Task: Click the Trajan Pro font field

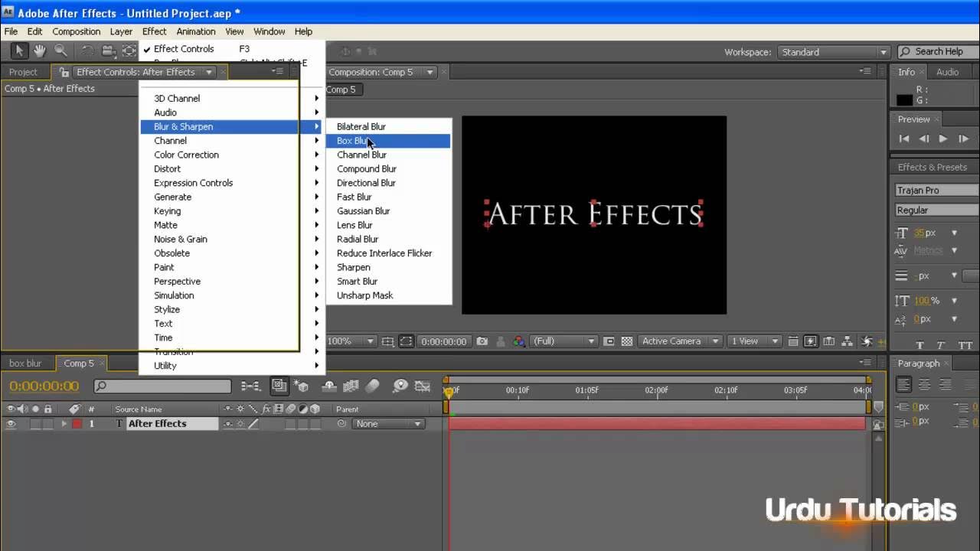Action: tap(936, 190)
